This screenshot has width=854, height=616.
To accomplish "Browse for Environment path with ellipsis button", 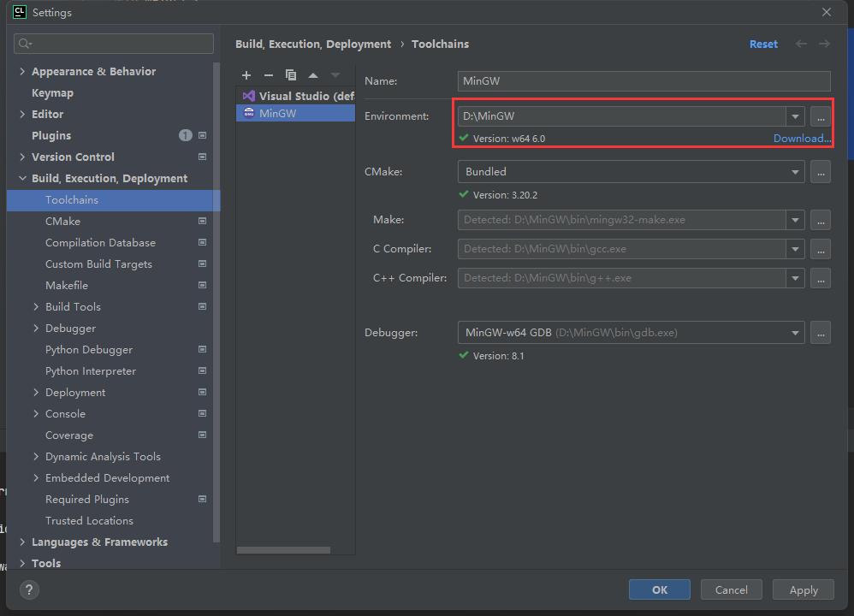I will [821, 116].
